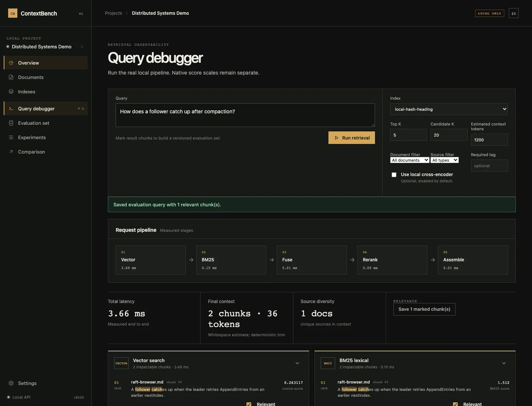Open Evaluation set page
Image resolution: width=532 pixels, height=406 pixels.
coord(45,123)
